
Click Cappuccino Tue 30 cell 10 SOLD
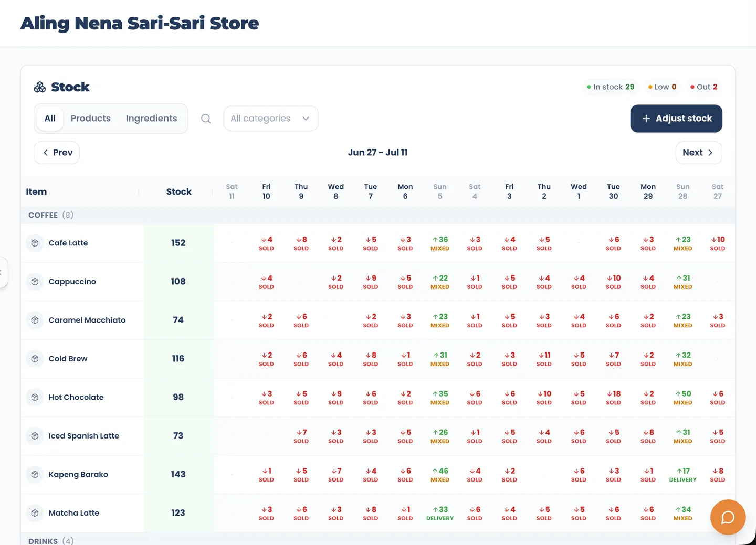(x=613, y=282)
